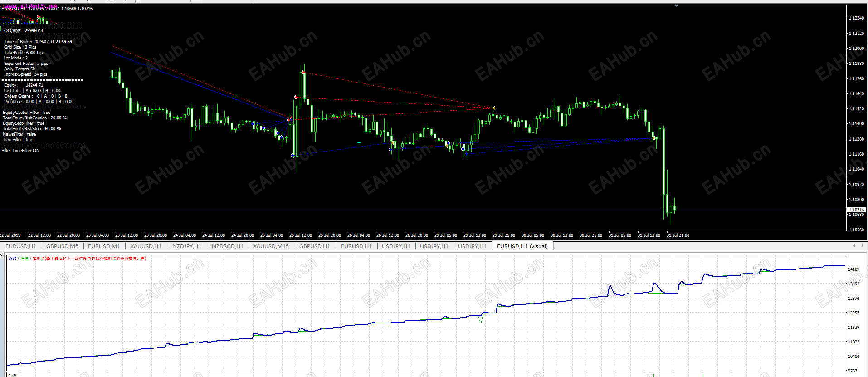
Task: Click the 'Lot Mode : 2' line
Action: 16,58
